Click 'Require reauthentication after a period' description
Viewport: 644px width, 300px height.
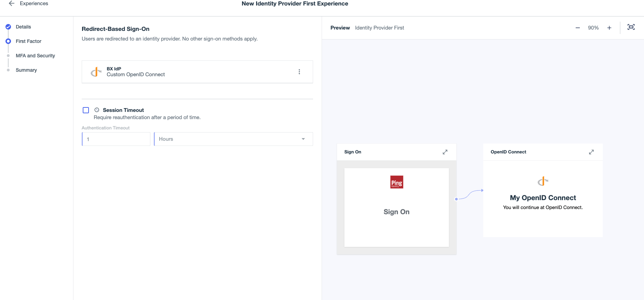[147, 117]
